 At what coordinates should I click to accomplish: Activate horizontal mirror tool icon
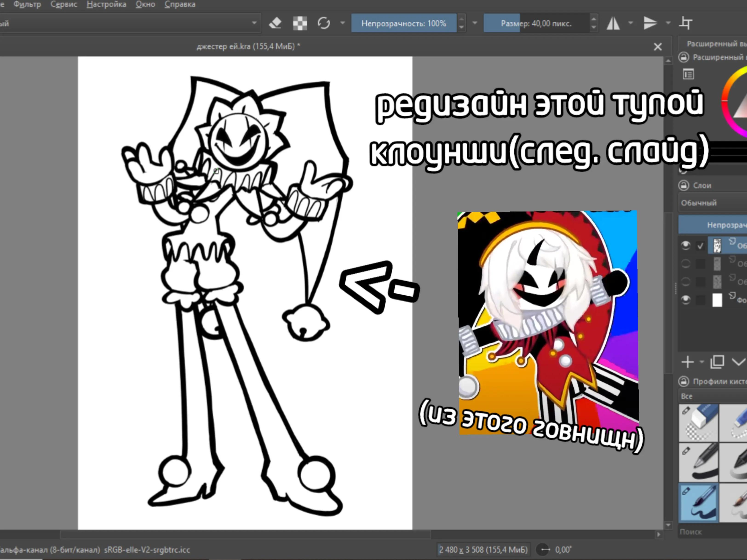613,23
